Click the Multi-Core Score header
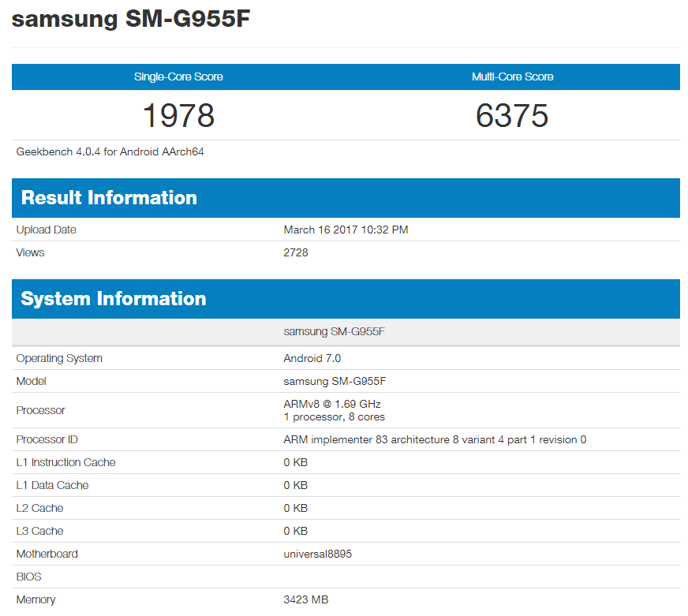The height and width of the screenshot is (616, 688). [x=512, y=77]
